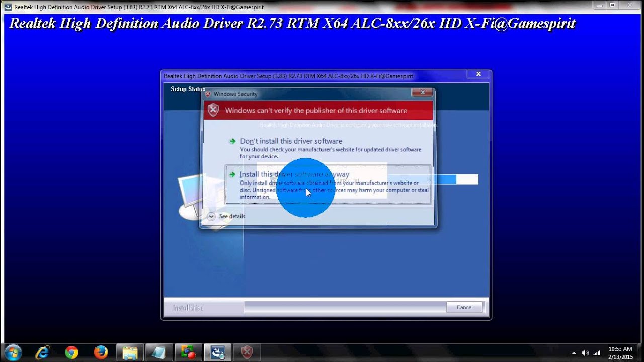Switch to Windows Security shield taskbar button
The height and width of the screenshot is (362, 644).
(247, 352)
